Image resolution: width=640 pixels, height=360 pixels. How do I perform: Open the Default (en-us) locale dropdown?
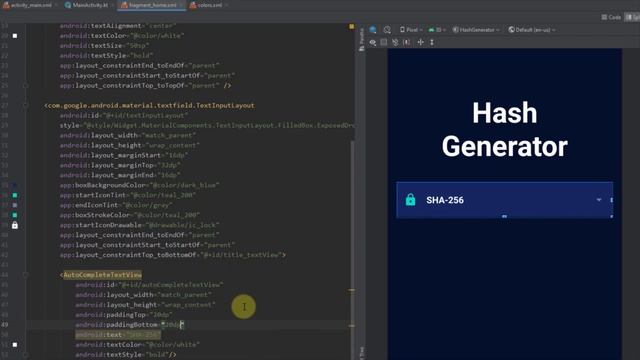532,30
